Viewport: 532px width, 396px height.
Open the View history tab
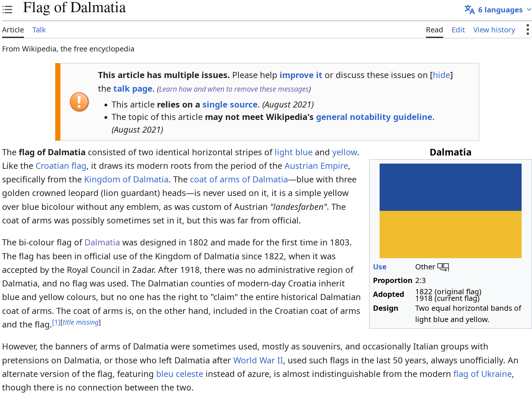[x=494, y=30]
